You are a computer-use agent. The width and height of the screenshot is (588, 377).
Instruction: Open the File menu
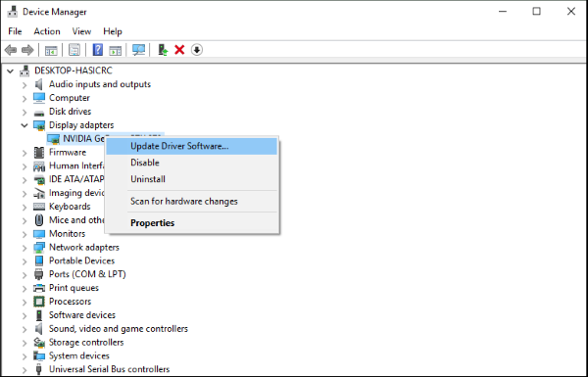pyautogui.click(x=15, y=31)
